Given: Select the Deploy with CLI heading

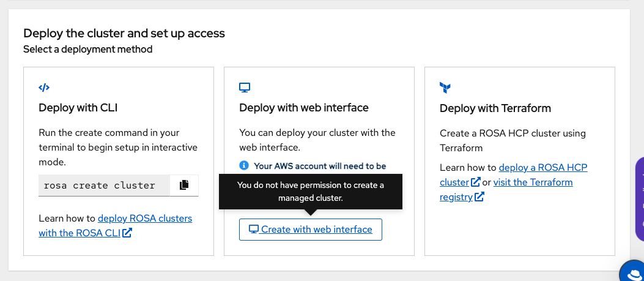Looking at the screenshot, I should pos(78,108).
